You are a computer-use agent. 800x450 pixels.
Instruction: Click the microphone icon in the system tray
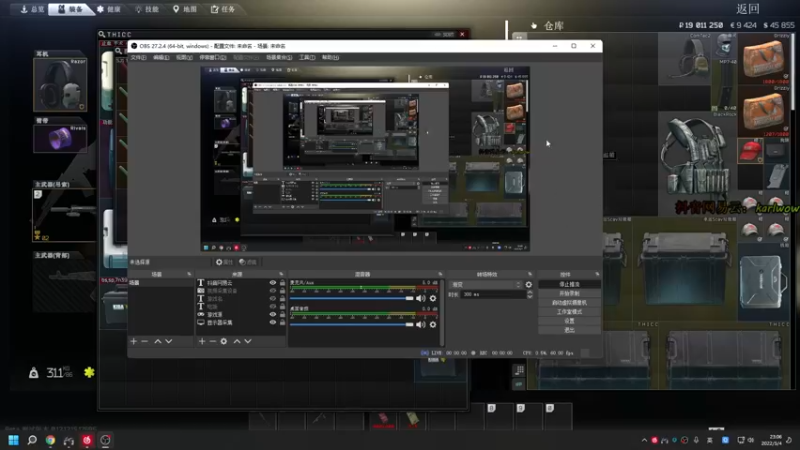pyautogui.click(x=696, y=440)
